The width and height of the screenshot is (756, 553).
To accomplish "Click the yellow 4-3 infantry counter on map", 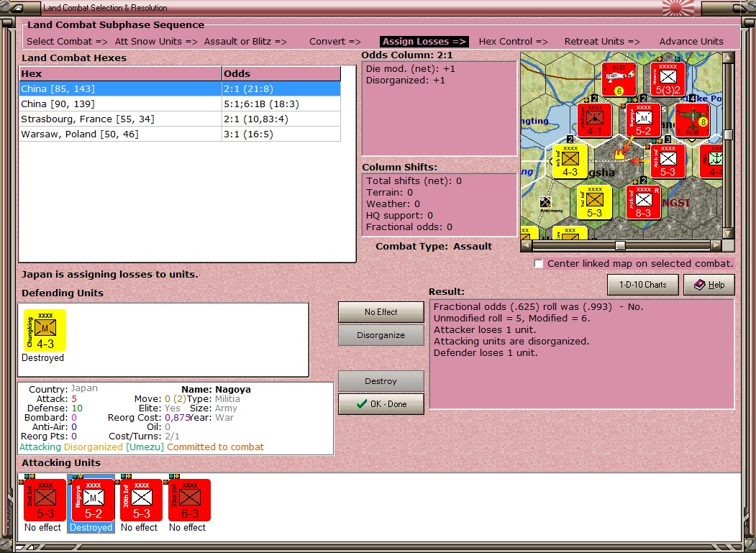I will coord(570,161).
